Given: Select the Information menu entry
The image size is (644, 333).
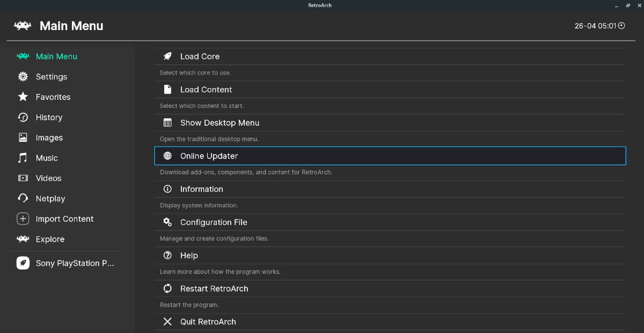Looking at the screenshot, I should coord(201,189).
